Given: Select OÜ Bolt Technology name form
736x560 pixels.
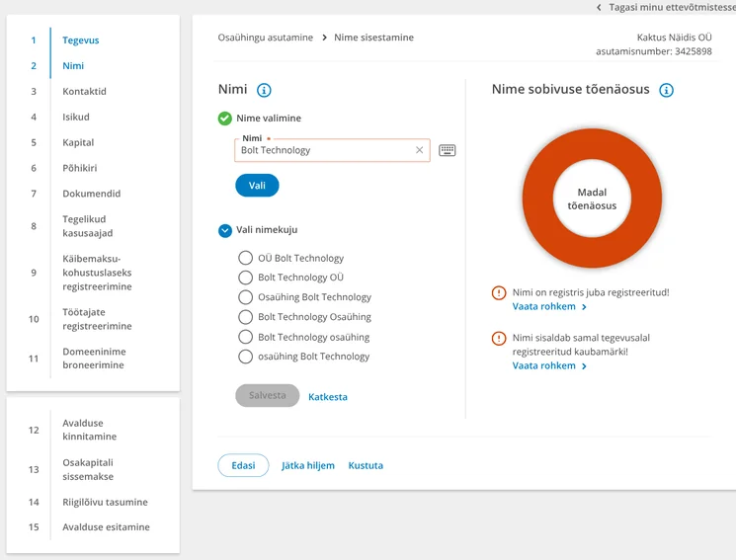Looking at the screenshot, I should [245, 258].
